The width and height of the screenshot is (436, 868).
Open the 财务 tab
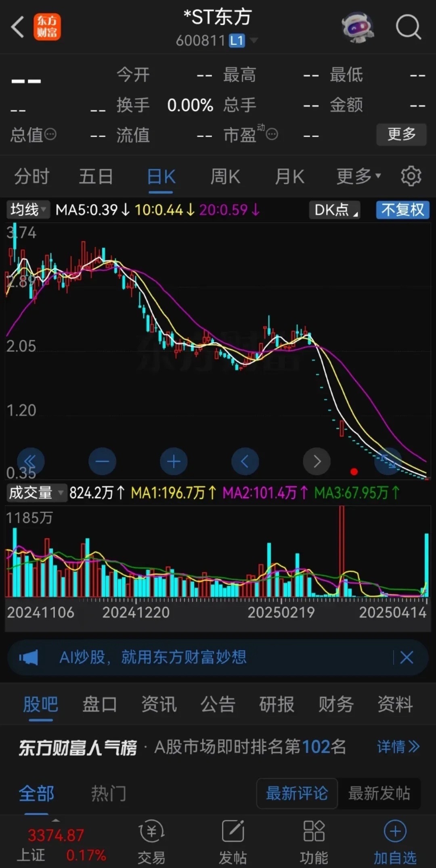pyautogui.click(x=336, y=704)
